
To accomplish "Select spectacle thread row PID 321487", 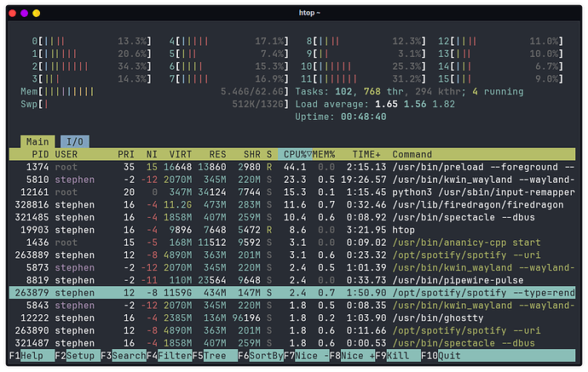I will tap(292, 343).
